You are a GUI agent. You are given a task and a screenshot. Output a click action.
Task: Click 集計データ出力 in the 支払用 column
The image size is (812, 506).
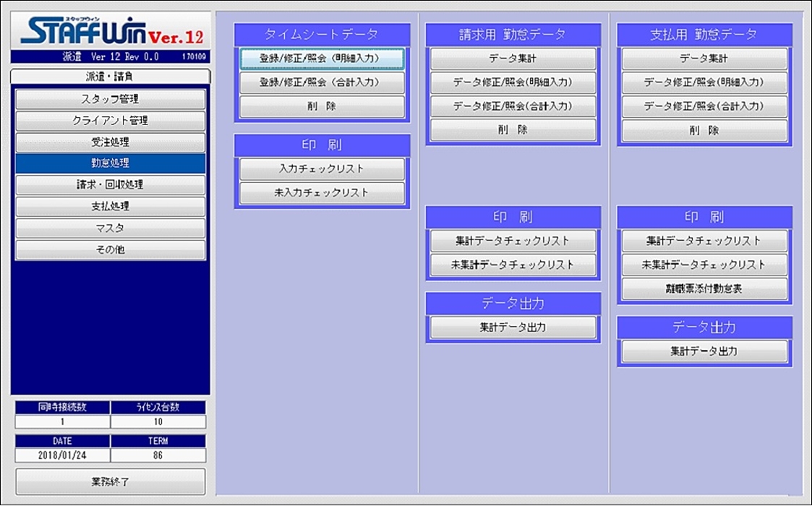tap(705, 351)
